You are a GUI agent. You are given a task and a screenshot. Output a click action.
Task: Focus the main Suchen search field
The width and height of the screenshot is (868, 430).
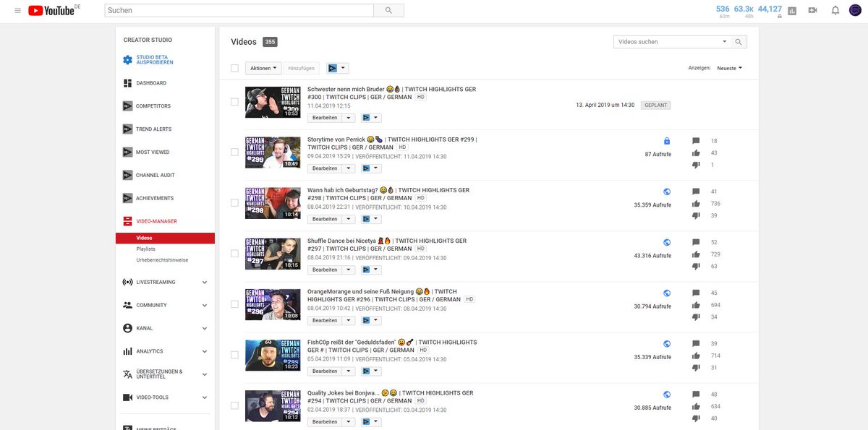coord(239,10)
